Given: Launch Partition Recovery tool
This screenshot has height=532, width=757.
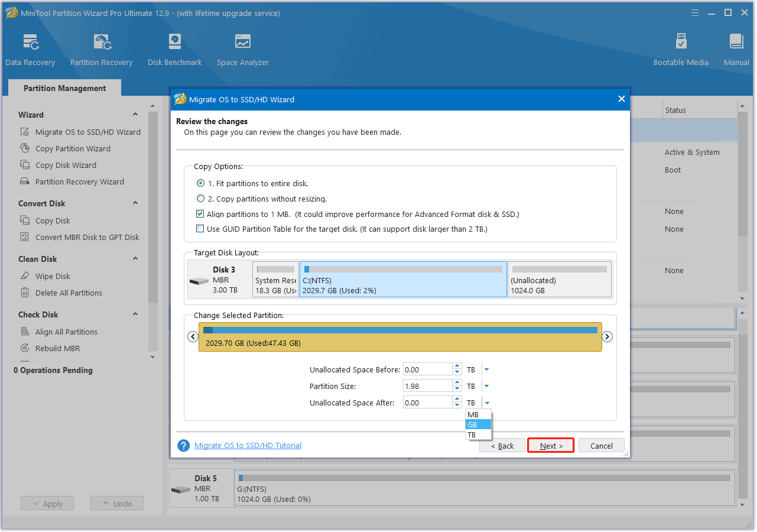Looking at the screenshot, I should pyautogui.click(x=101, y=50).
